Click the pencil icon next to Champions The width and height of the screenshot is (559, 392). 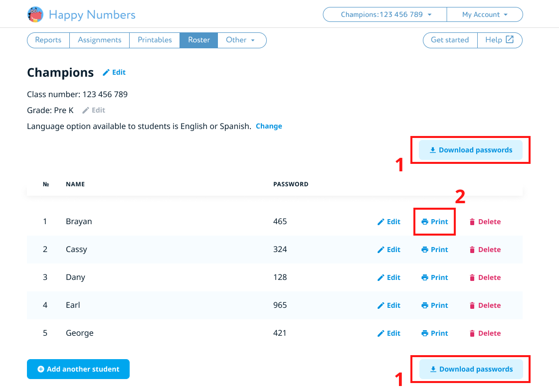coord(106,73)
